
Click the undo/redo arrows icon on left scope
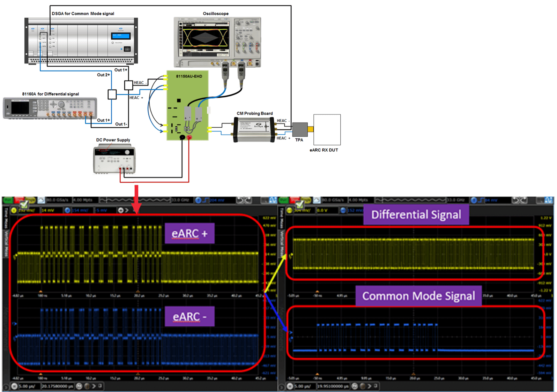(244, 200)
